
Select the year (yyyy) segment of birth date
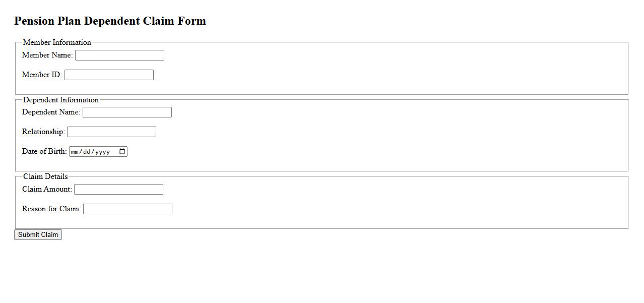(102, 152)
